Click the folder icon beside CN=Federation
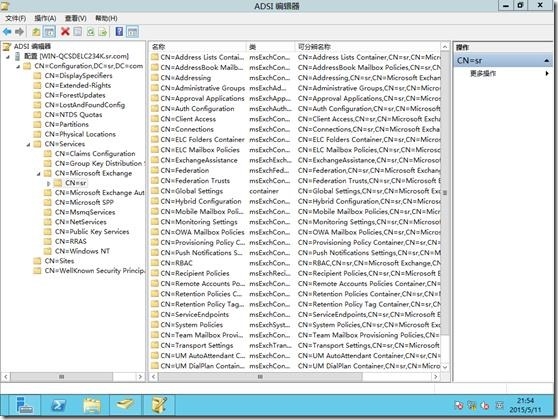The image size is (558, 420). tap(154, 170)
